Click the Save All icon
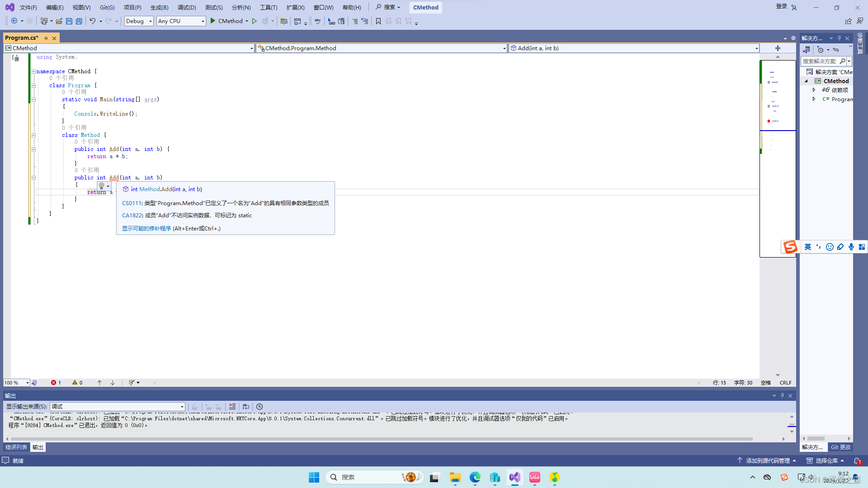The width and height of the screenshot is (868, 488). [79, 21]
